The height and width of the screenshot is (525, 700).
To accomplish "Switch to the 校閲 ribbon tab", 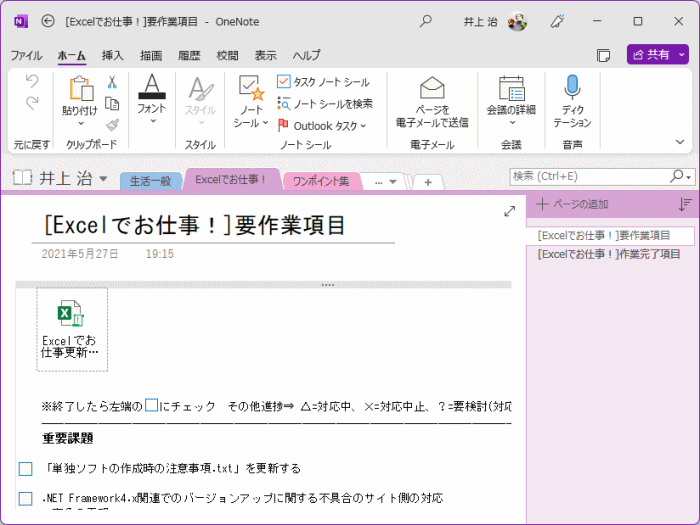I will coord(227,55).
